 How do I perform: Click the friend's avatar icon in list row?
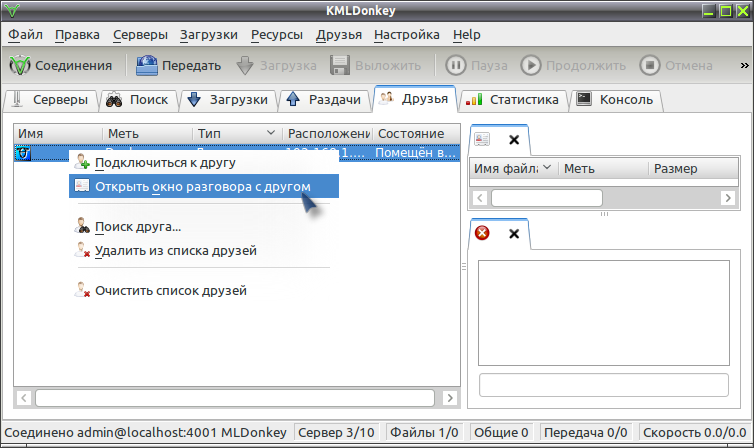(23, 153)
